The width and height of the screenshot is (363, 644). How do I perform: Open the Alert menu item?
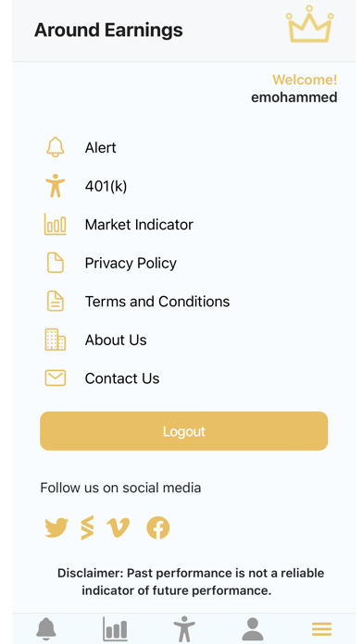[x=100, y=147]
